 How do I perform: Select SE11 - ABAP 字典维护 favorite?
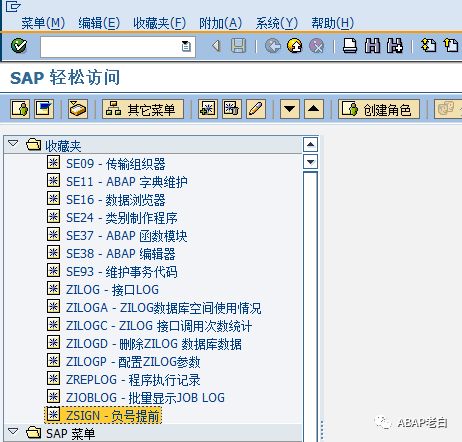[x=127, y=182]
